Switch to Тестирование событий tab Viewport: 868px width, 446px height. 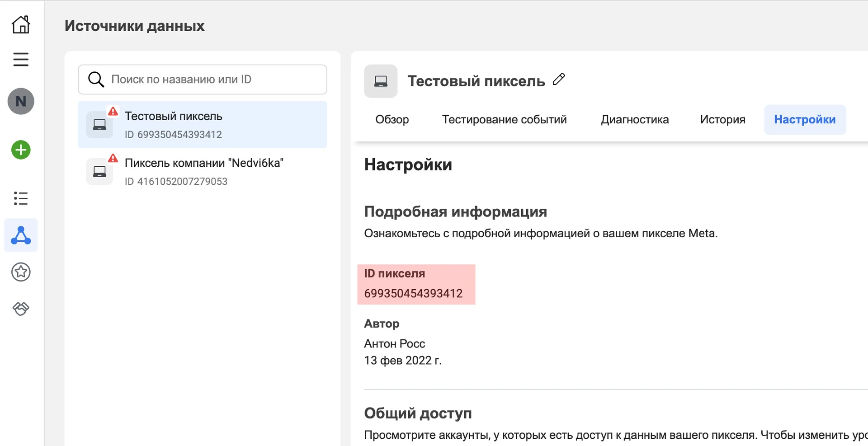504,120
